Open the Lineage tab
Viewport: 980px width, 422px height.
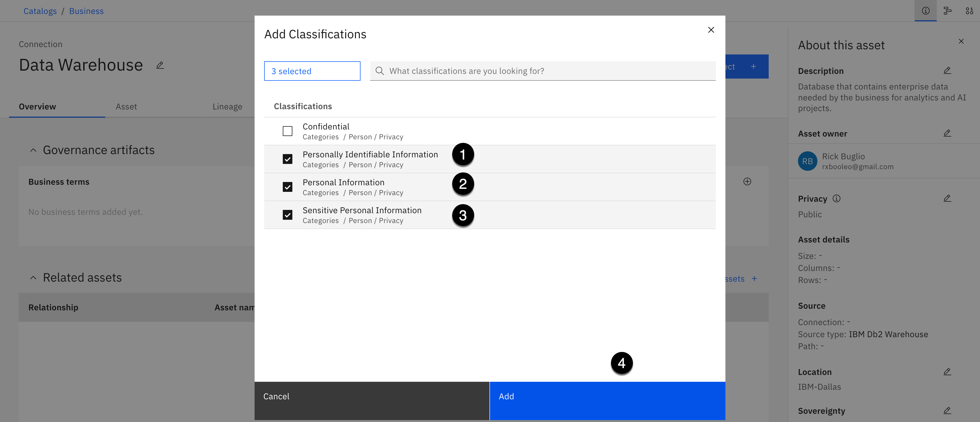point(227,107)
